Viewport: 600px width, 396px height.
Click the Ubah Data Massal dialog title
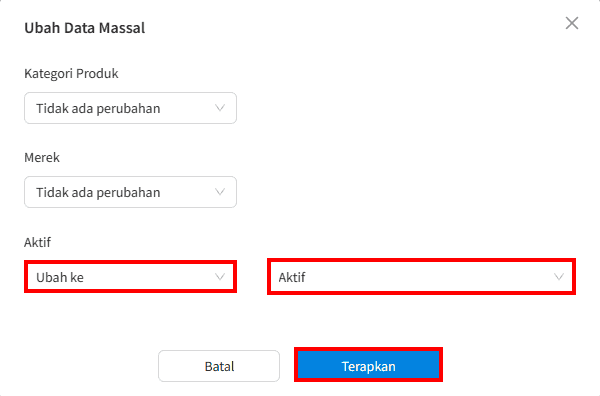(x=85, y=28)
